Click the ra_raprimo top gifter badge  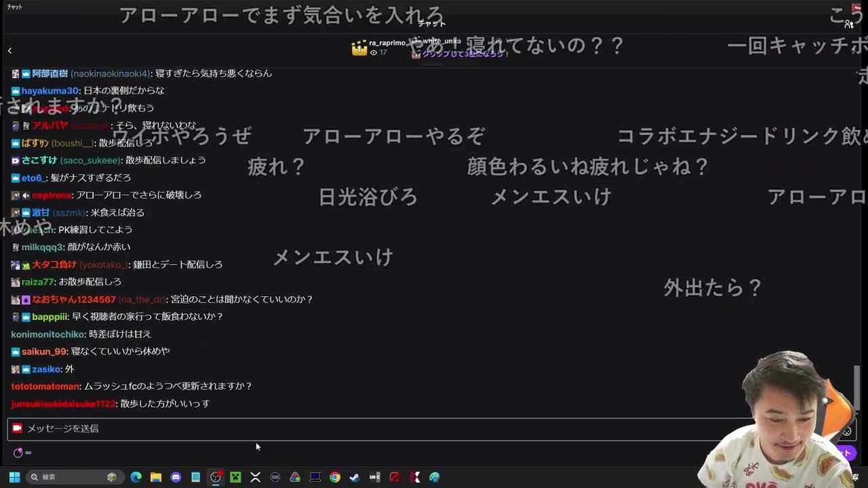(359, 48)
